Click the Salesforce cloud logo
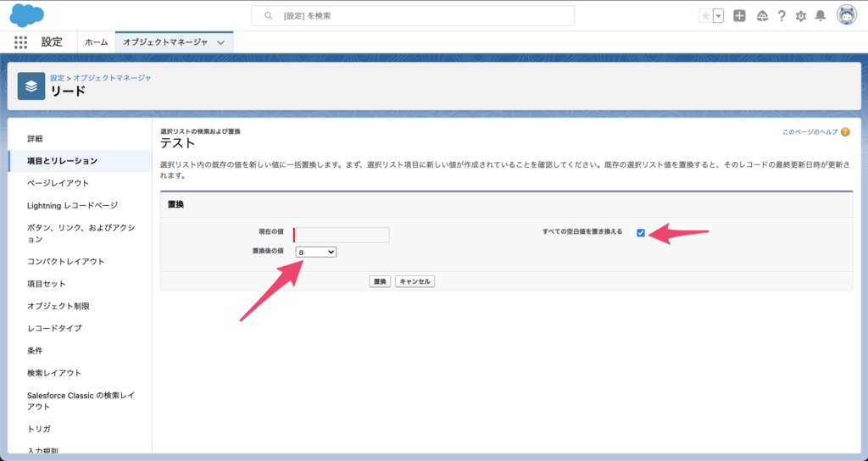 tap(26, 15)
